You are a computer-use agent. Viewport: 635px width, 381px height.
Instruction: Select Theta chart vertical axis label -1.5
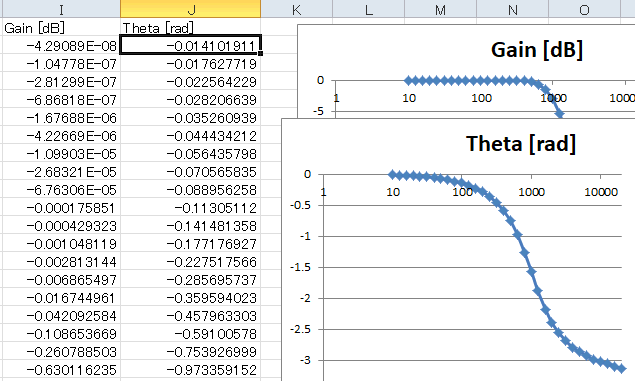pyautogui.click(x=300, y=267)
